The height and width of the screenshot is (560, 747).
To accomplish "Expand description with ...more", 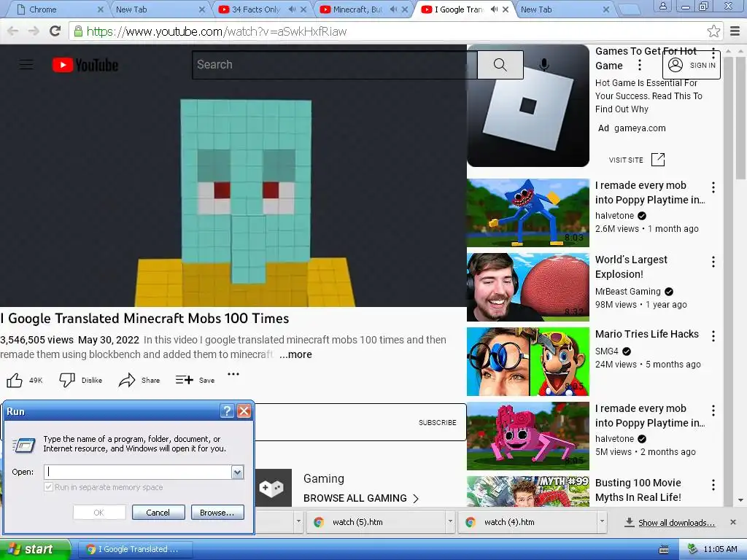I will pos(296,354).
